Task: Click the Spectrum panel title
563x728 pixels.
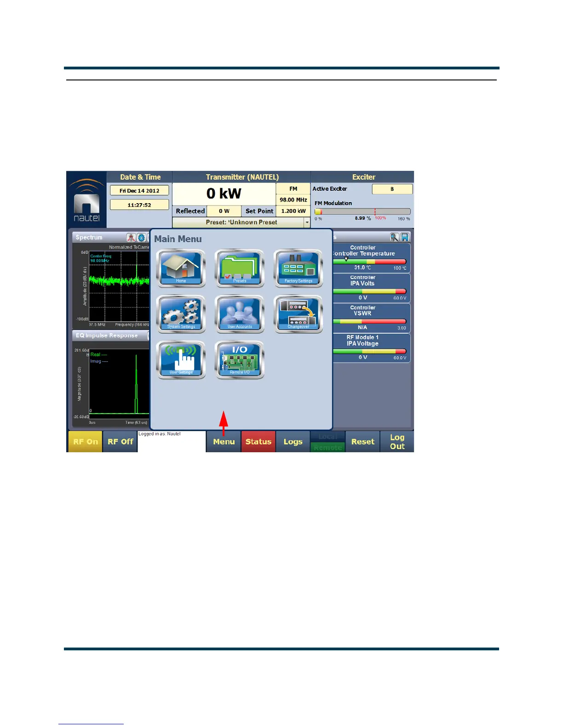Action: [x=89, y=238]
